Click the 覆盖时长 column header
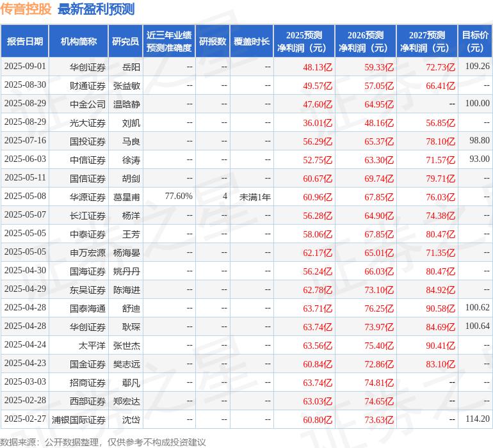The image size is (493, 448). tap(252, 41)
